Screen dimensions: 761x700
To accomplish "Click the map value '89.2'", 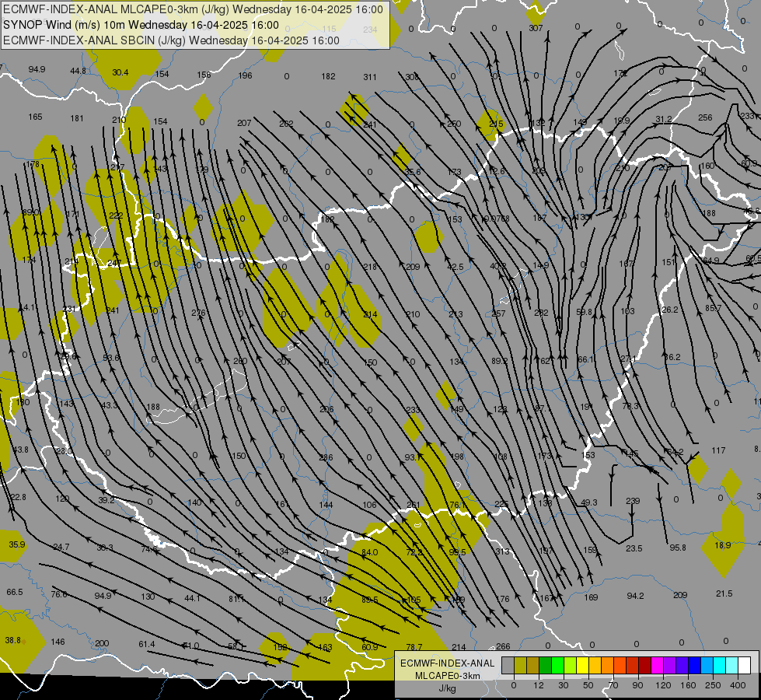I will [500, 361].
